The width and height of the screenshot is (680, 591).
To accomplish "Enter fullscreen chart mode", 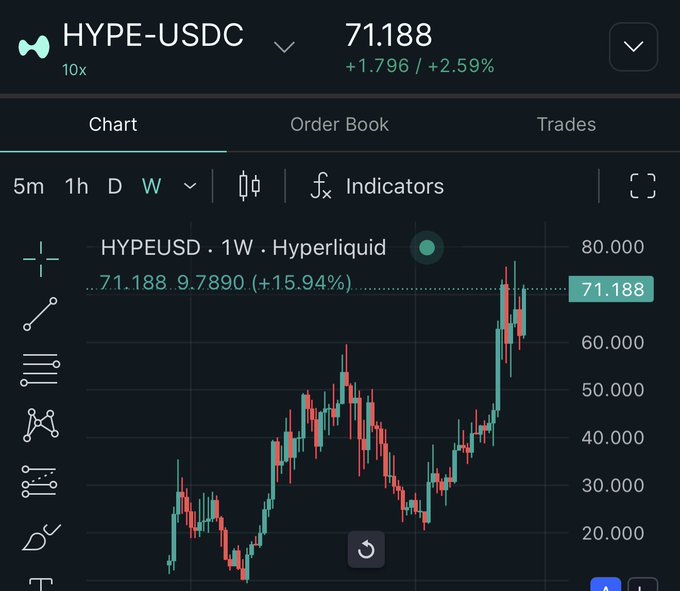I will [x=642, y=186].
